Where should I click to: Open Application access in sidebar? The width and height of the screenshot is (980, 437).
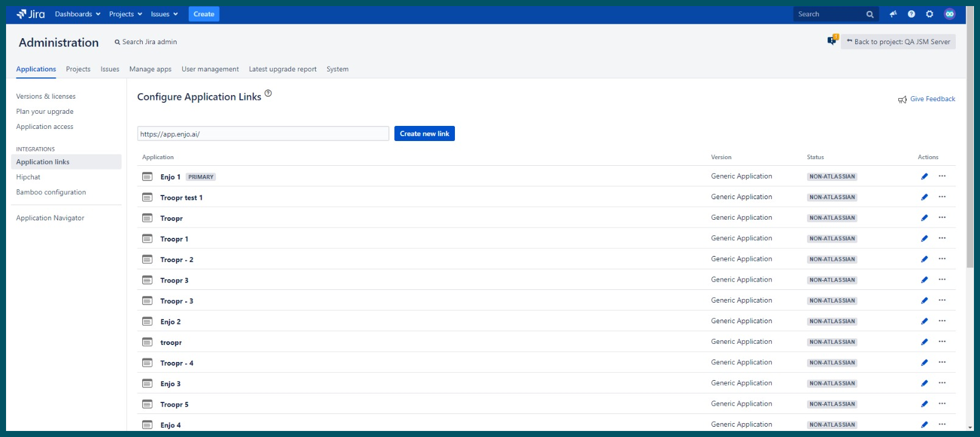(x=45, y=126)
